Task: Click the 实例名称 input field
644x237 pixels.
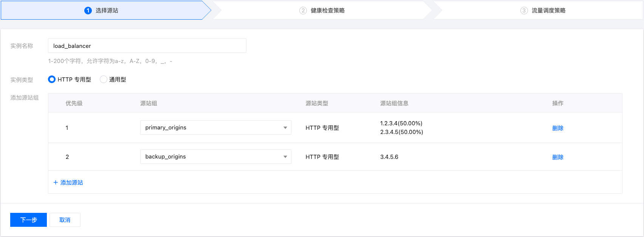Action: pyautogui.click(x=147, y=46)
